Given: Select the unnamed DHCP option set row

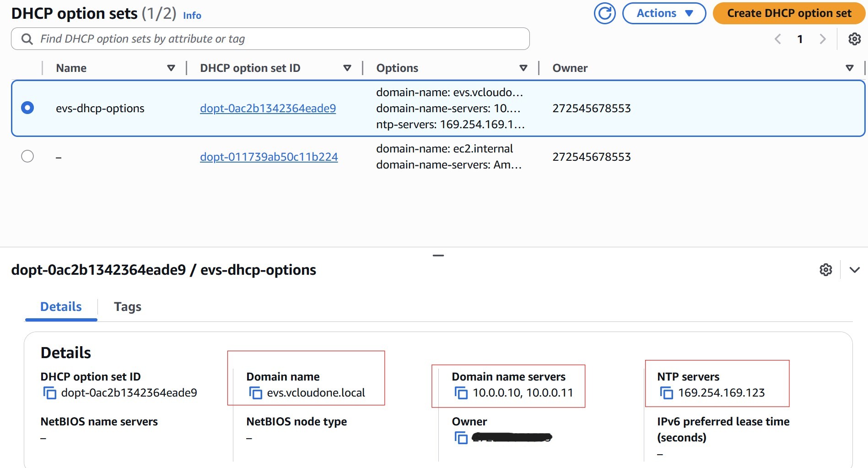Looking at the screenshot, I should pyautogui.click(x=27, y=156).
